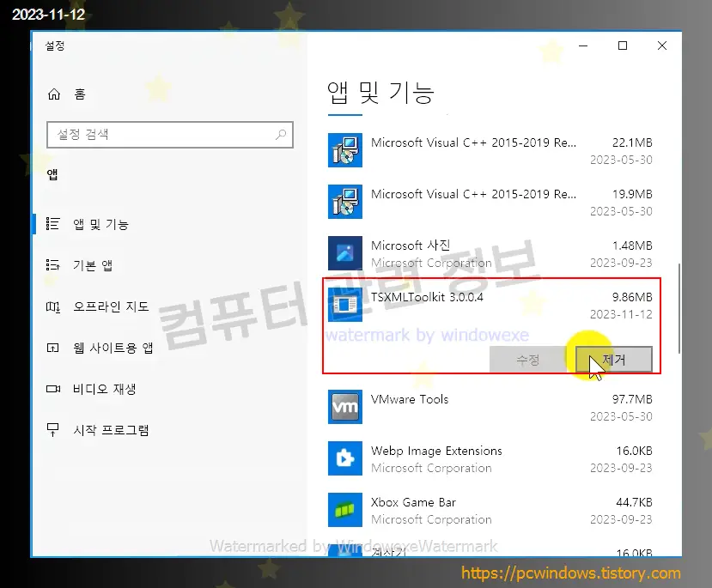Viewport: 712px width, 588px height.
Task: Select Microsoft Visual C++ 19.9MB entry
Action: pos(473,194)
